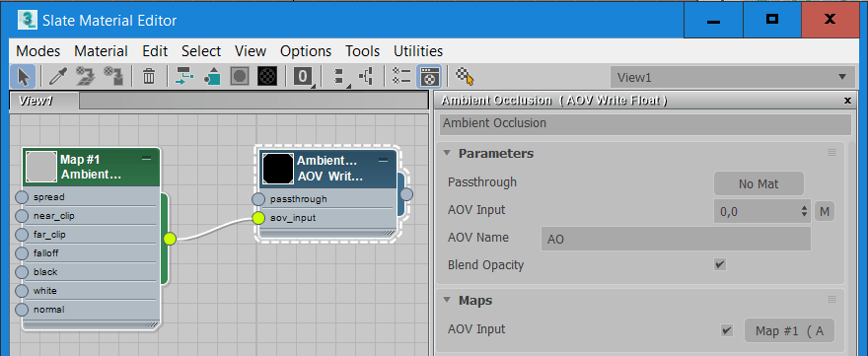Open the View1 navigator dropdown
This screenshot has width=868, height=356.
[732, 78]
